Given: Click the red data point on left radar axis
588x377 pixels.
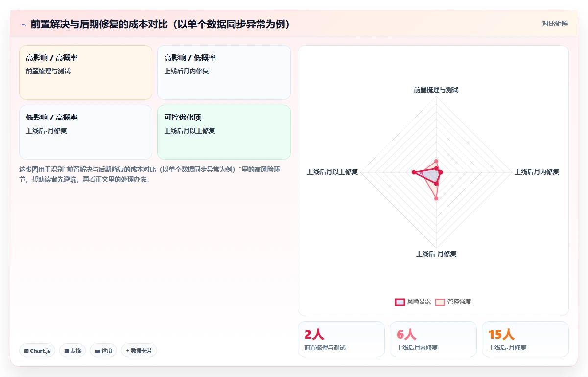Looking at the screenshot, I should pyautogui.click(x=414, y=172).
